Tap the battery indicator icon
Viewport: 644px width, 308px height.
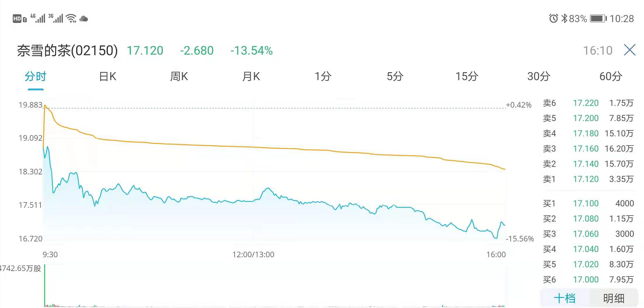pos(598,18)
